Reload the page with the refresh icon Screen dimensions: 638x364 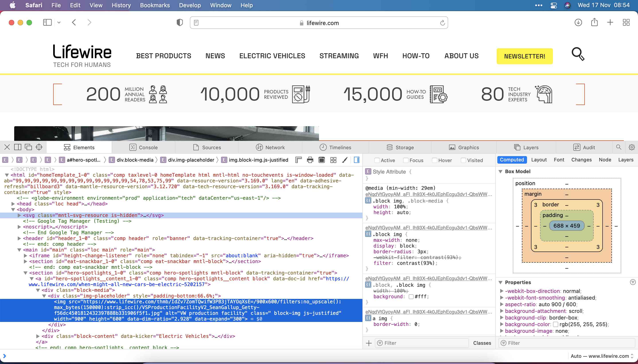point(442,23)
